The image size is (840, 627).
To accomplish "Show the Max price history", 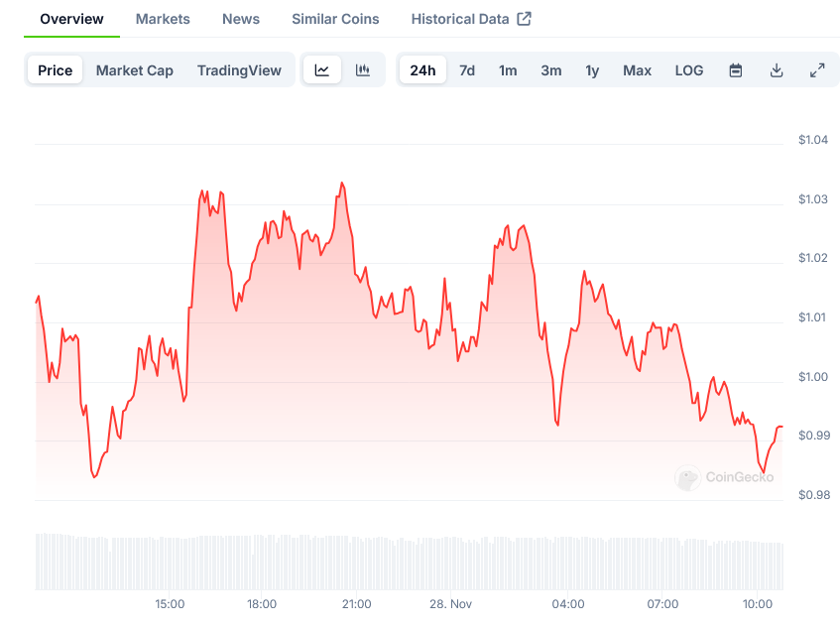I will coord(638,70).
